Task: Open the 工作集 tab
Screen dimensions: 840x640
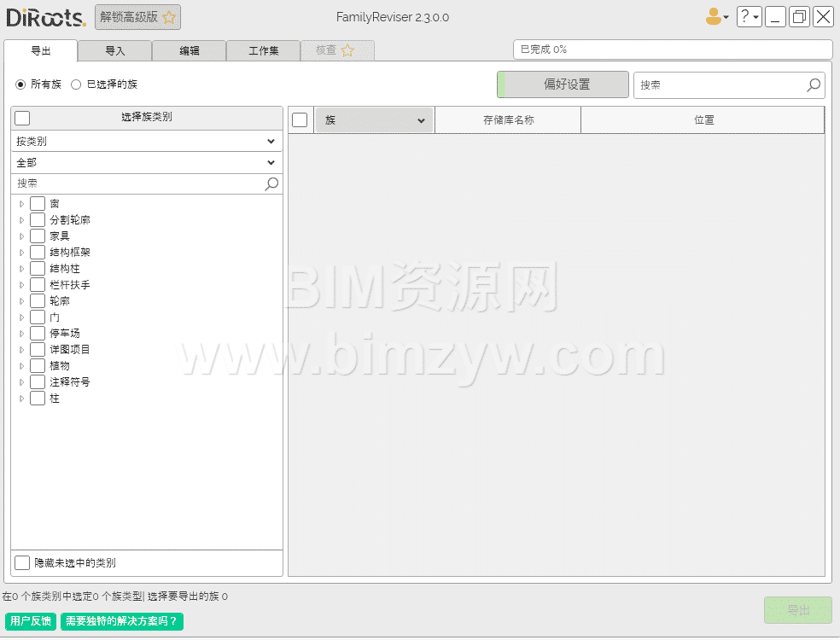Action: tap(263, 50)
